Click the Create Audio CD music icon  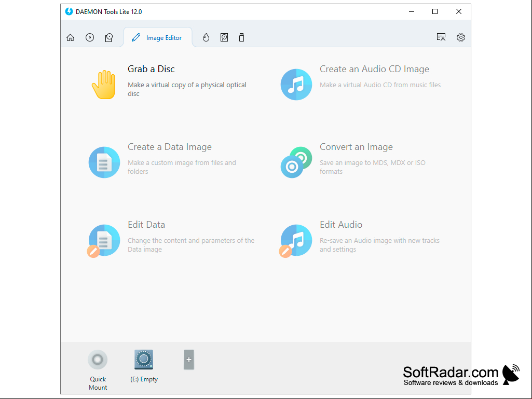[296, 85]
